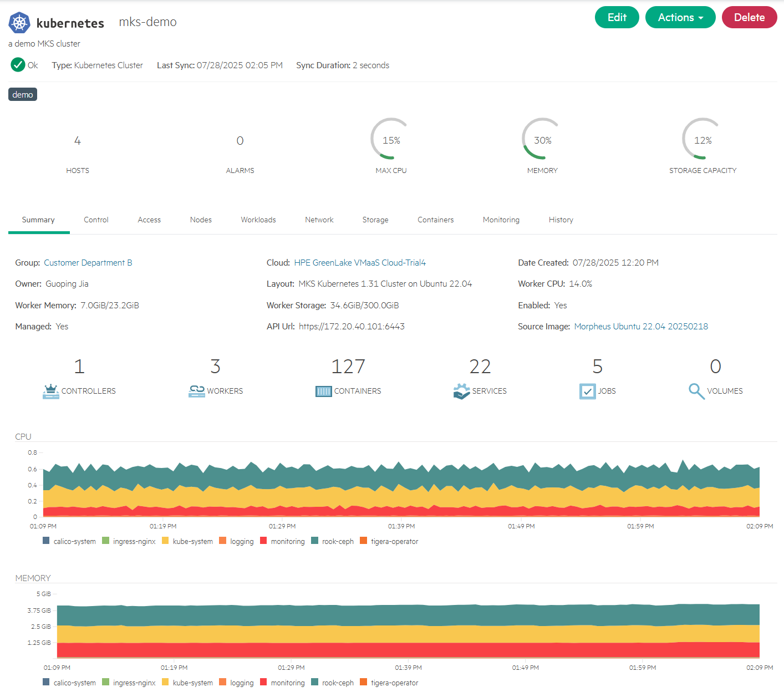Select the Controllers crown icon
This screenshot has height=697, width=784.
(x=51, y=391)
